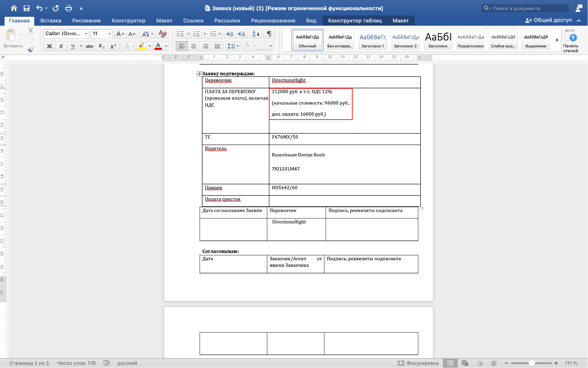Screen dimensions: 588x368
Task: Toggle italic formatting button
Action: (61, 46)
